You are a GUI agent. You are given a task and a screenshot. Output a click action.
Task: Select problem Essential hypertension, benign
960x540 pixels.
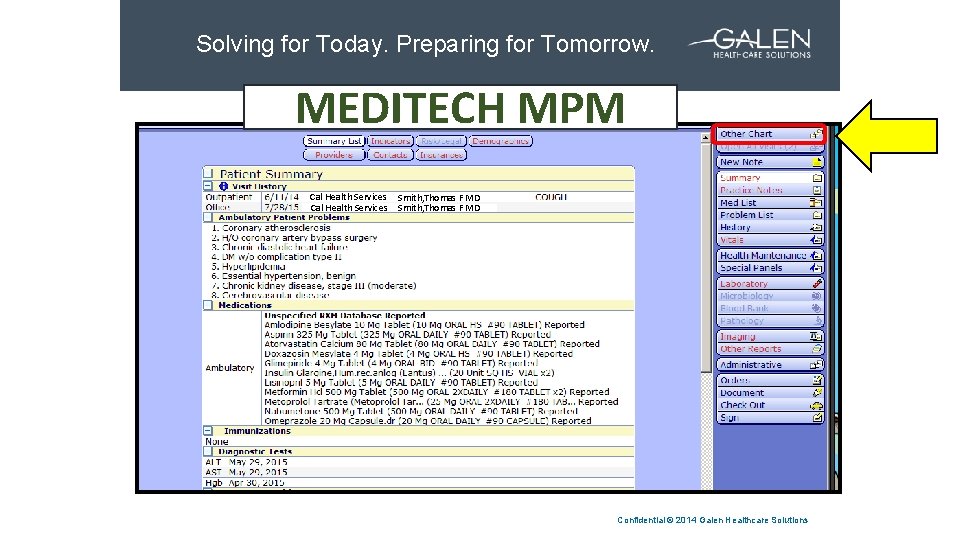(x=283, y=276)
